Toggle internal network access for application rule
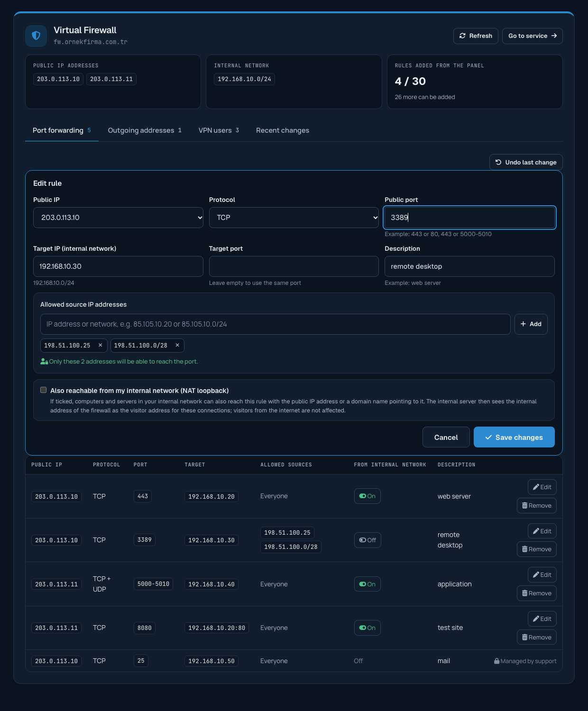Screen dimensions: 588x711 (367, 584)
